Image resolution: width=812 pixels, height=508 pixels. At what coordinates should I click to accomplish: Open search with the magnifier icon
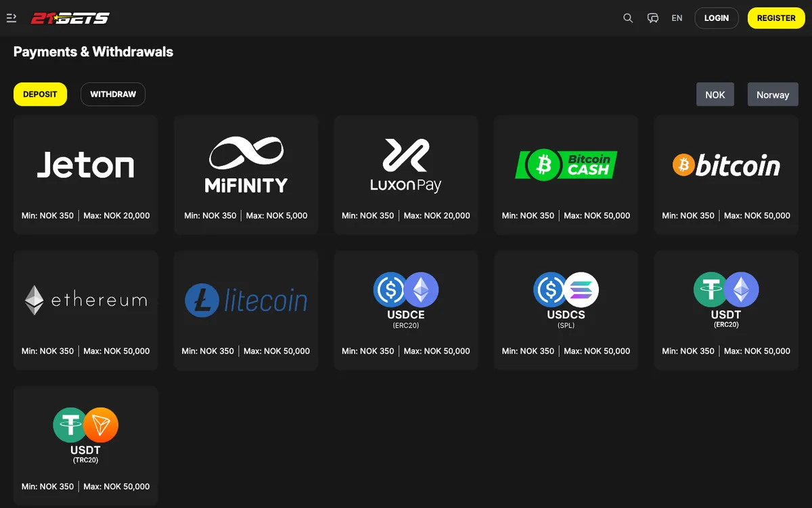(x=628, y=18)
